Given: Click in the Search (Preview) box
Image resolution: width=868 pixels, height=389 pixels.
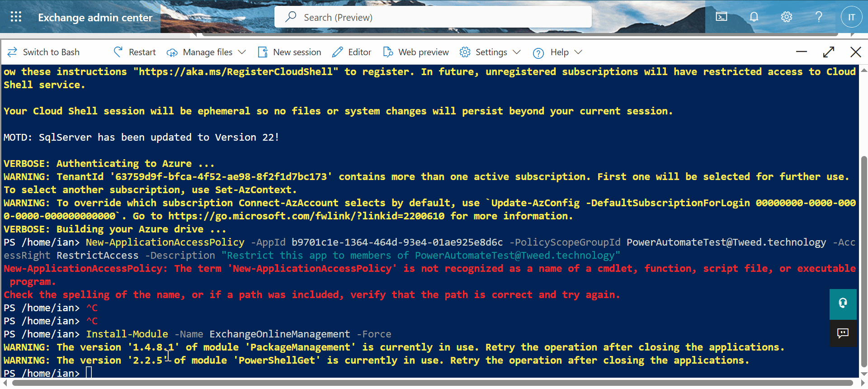Looking at the screenshot, I should click(x=433, y=17).
